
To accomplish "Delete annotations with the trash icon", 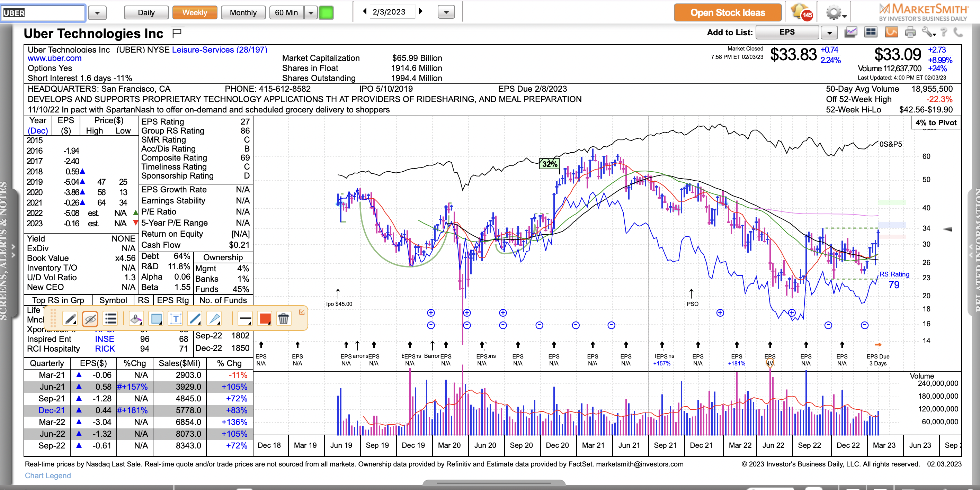I will [283, 319].
